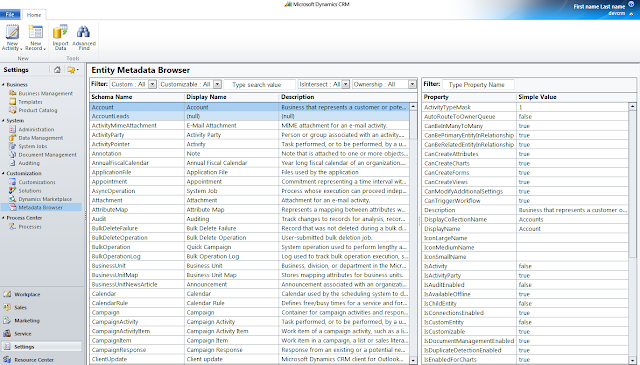Screen dimensions: 640x365
Task: Select the Calendar entity row
Action: point(249,294)
